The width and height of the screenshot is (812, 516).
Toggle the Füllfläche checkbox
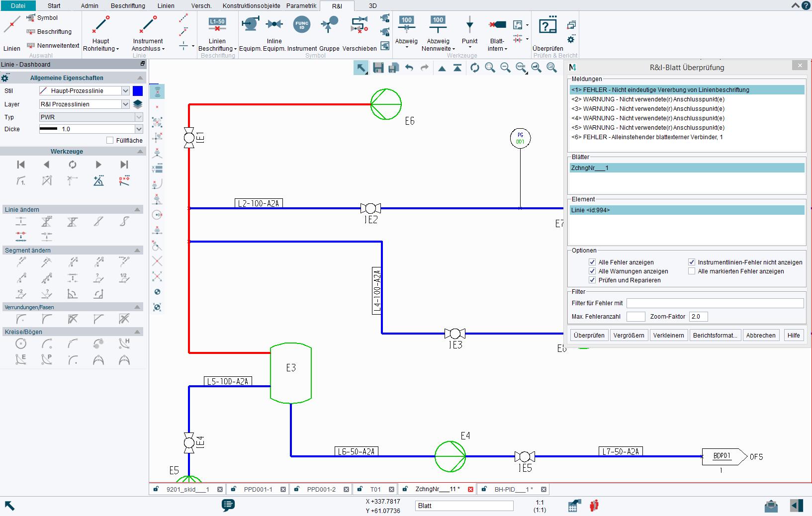pyautogui.click(x=110, y=141)
